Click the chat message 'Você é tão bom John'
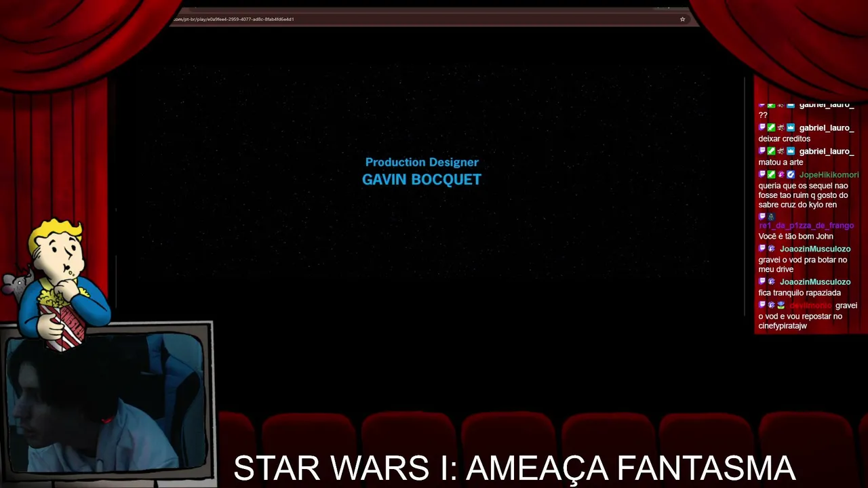 [x=796, y=237]
